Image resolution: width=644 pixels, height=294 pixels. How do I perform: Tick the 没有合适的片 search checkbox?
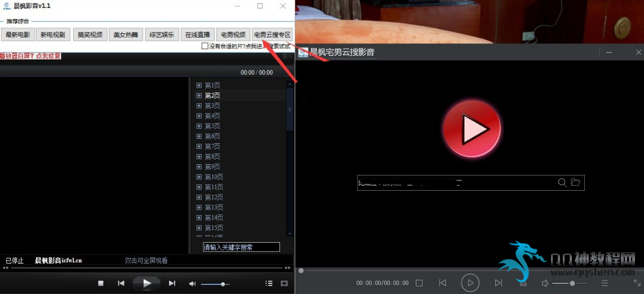(x=205, y=46)
